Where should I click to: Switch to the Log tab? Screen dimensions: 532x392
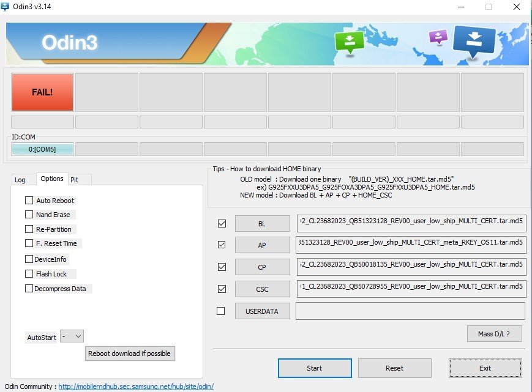click(20, 180)
